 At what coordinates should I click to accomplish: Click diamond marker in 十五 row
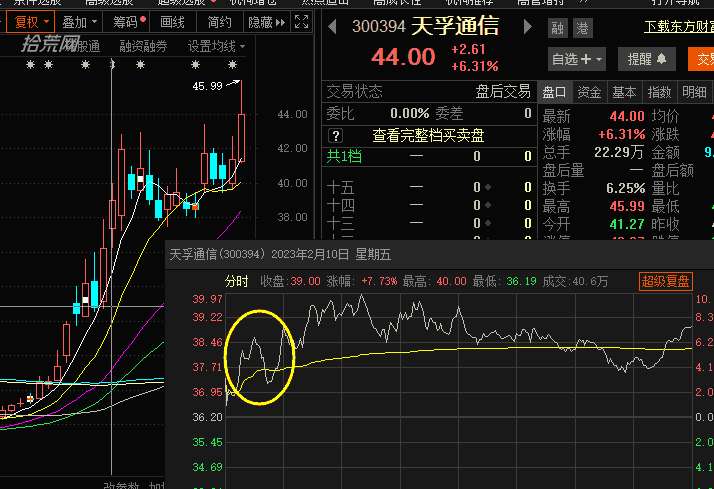[x=488, y=187]
